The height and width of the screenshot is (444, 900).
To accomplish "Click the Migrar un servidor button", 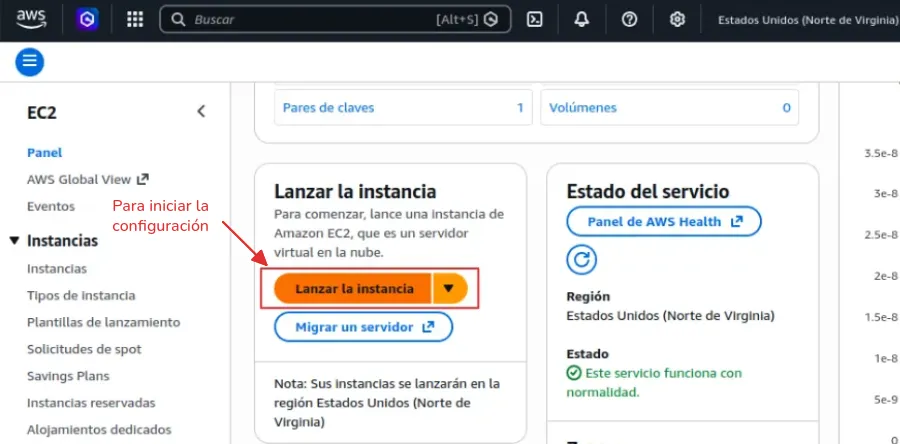I will pos(363,328).
